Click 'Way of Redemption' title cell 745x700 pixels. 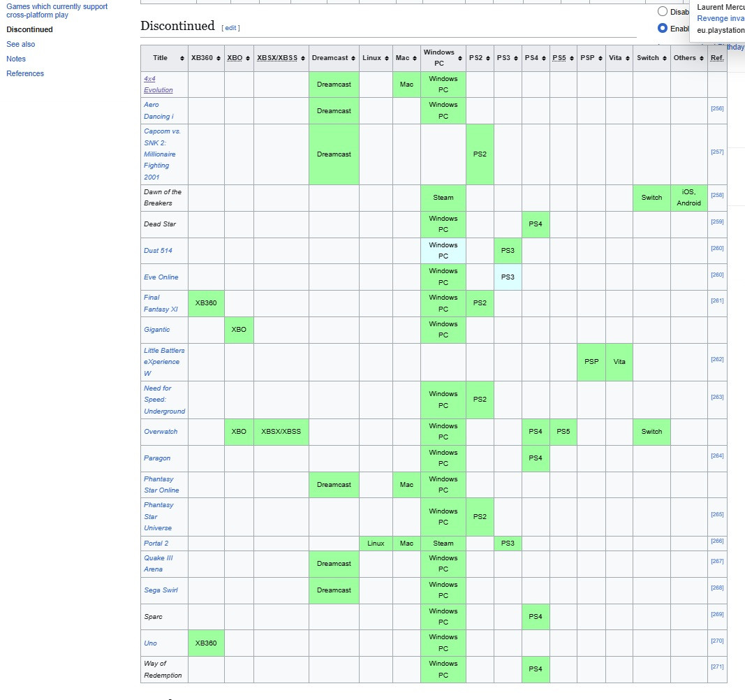click(164, 669)
